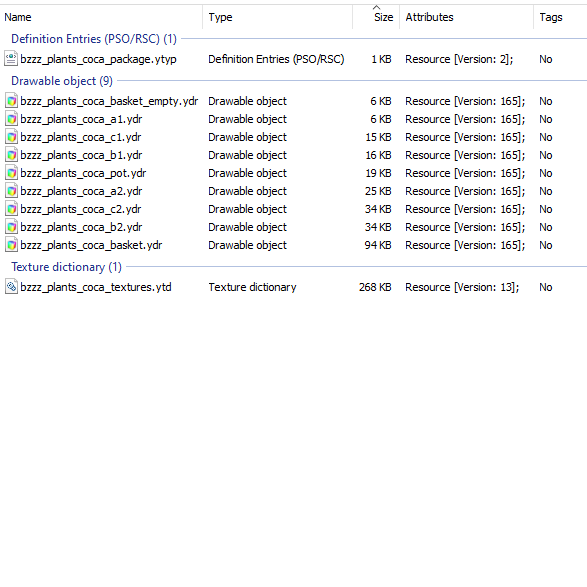587x587 pixels.
Task: Click the Texture dictionary type cell
Action: pos(252,287)
